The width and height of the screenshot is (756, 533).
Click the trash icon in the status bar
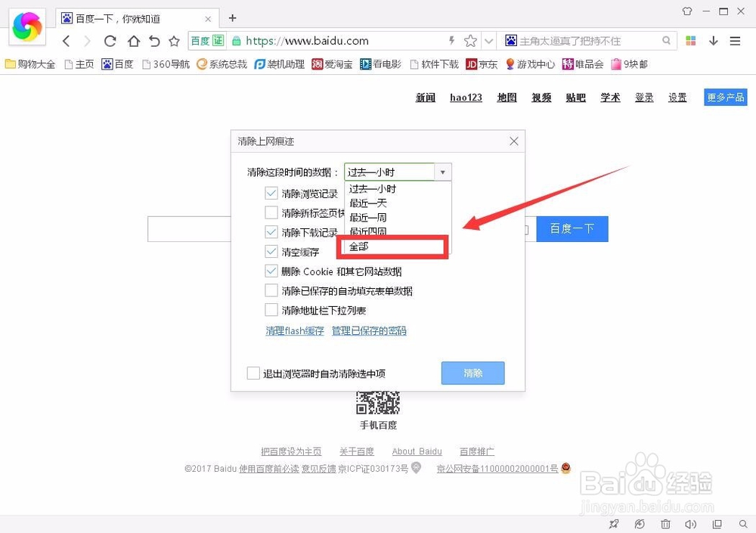665,524
